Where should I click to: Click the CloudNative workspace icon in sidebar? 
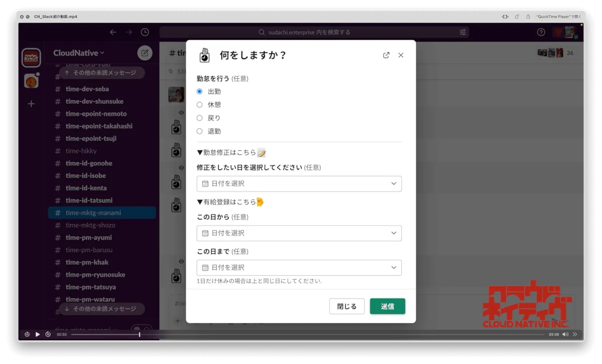pyautogui.click(x=31, y=58)
